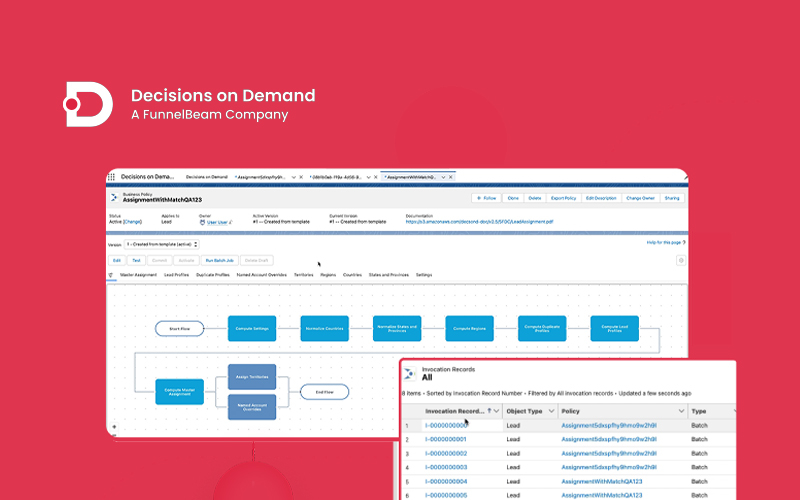Open the Object Type column menu chevron

[x=551, y=411]
